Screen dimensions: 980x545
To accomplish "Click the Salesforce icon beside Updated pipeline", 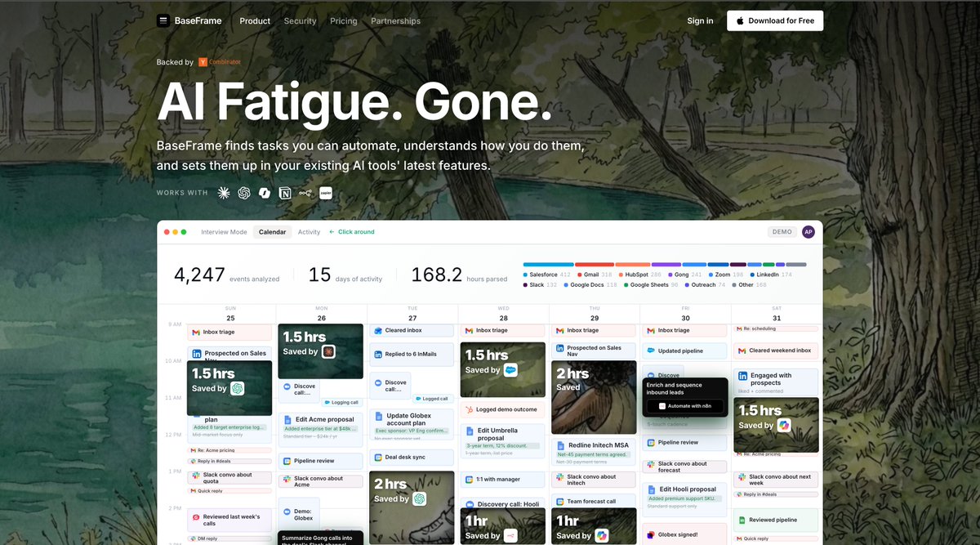I will (651, 351).
